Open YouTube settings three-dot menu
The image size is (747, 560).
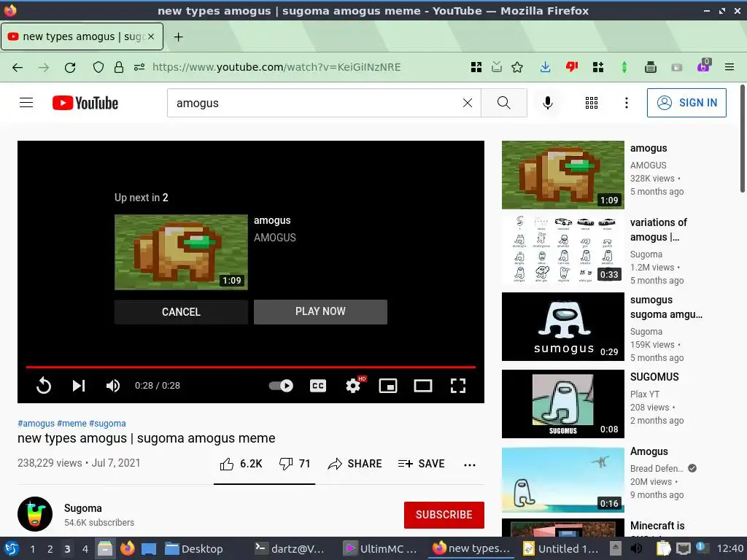click(627, 103)
